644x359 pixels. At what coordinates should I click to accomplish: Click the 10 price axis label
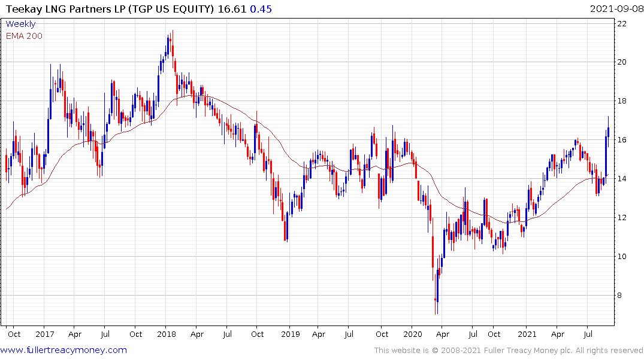point(622,257)
